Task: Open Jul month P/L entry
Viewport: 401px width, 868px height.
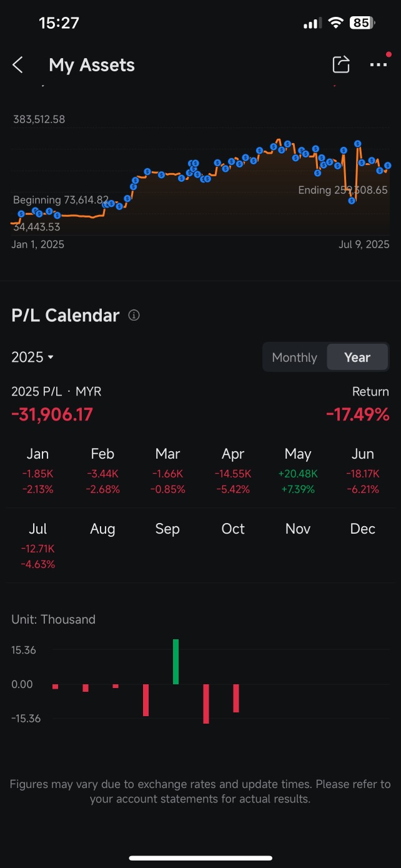Action: coord(38,546)
